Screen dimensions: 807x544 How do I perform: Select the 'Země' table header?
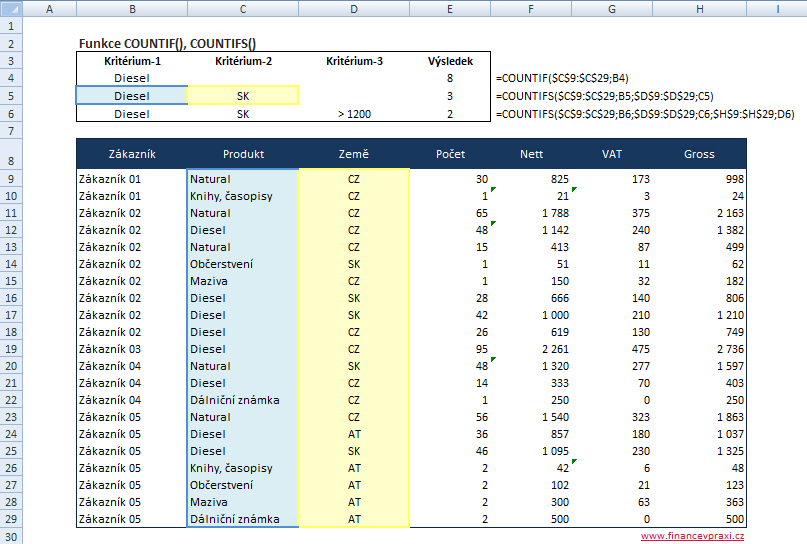[x=354, y=154]
